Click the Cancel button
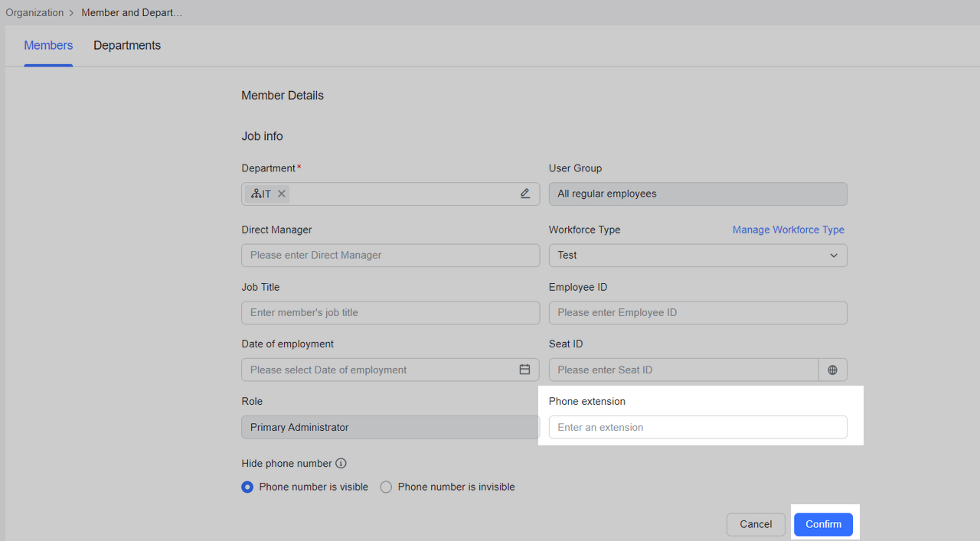 tap(755, 524)
